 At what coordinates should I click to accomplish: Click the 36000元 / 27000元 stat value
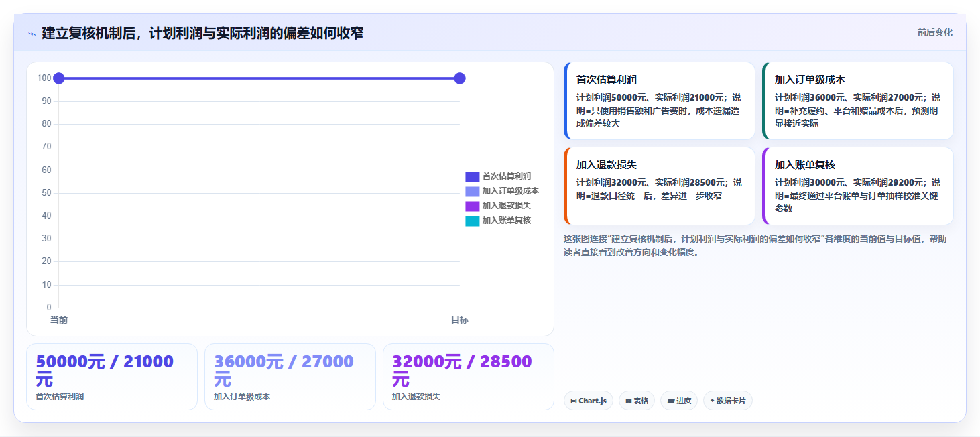pyautogui.click(x=284, y=371)
